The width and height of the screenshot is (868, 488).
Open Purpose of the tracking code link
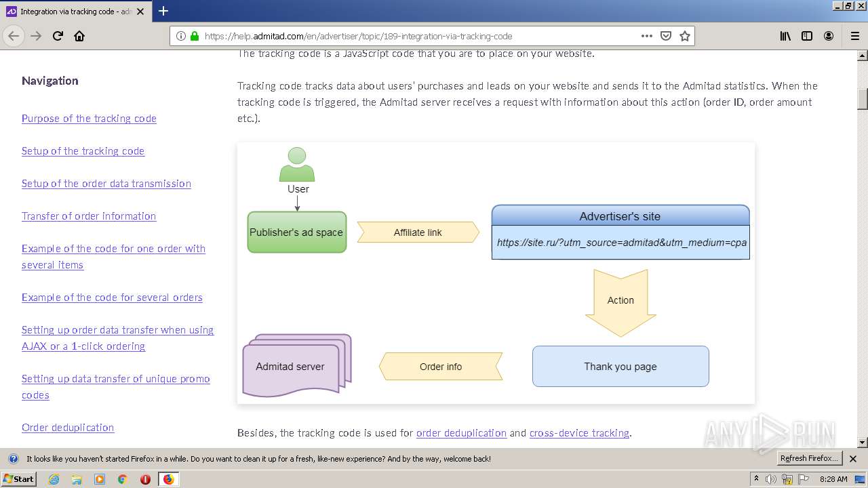(x=89, y=119)
